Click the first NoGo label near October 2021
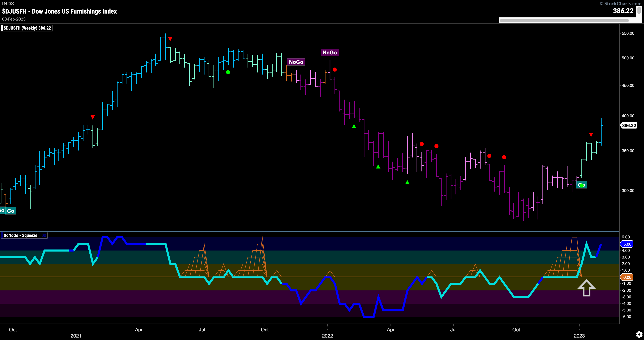This screenshot has height=340, width=644. (x=296, y=62)
